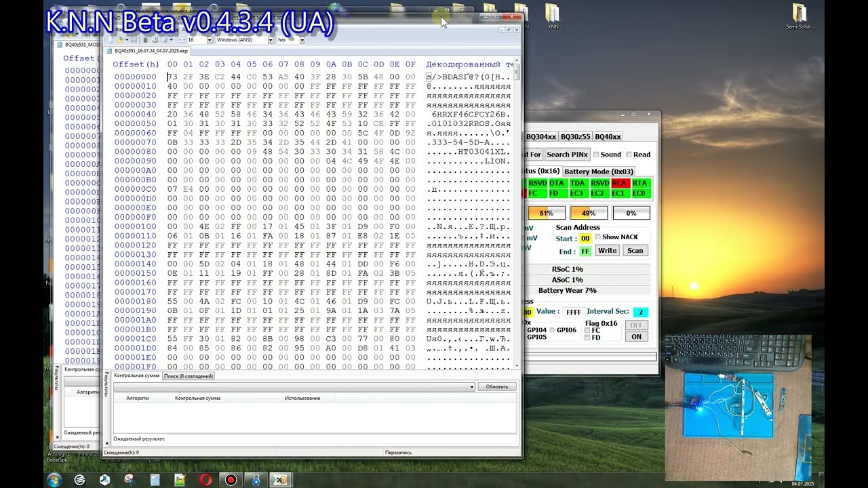
Task: Switch to the Контрольная сумма tab
Action: coord(136,375)
